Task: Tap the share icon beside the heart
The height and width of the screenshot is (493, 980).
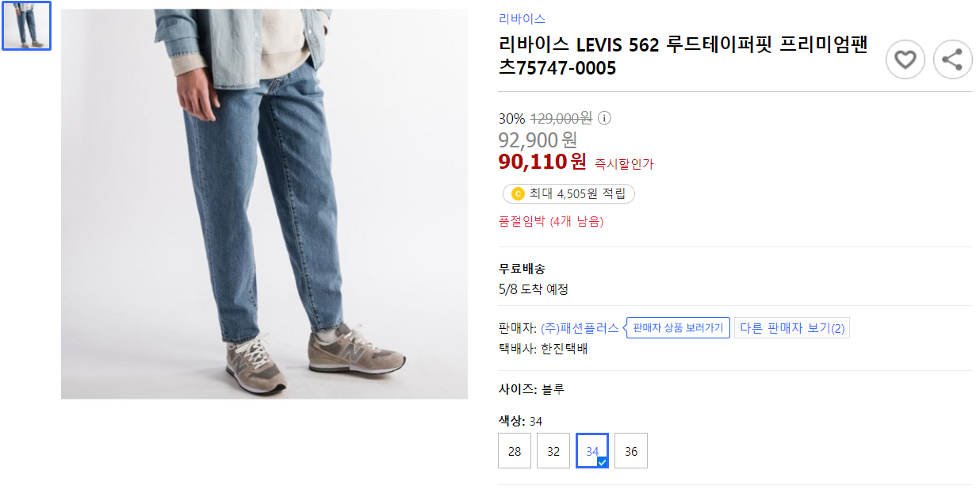Action: point(952,59)
